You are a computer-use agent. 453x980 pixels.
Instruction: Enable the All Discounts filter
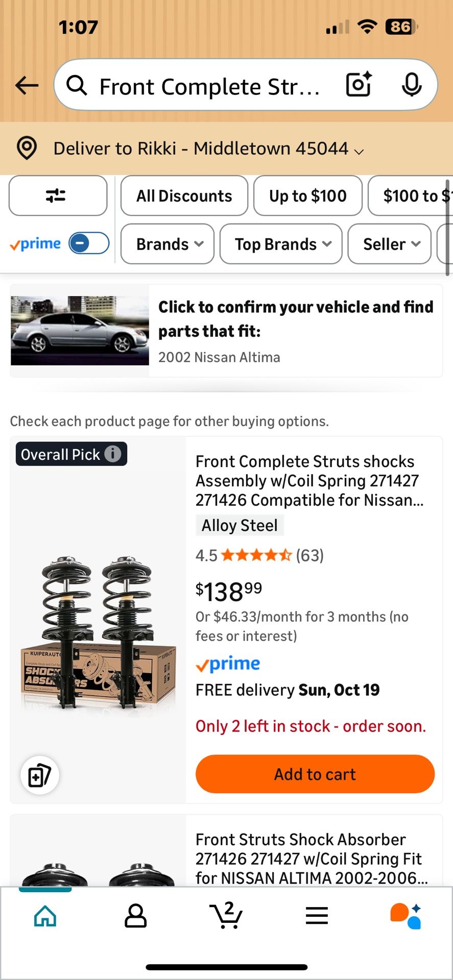(184, 195)
